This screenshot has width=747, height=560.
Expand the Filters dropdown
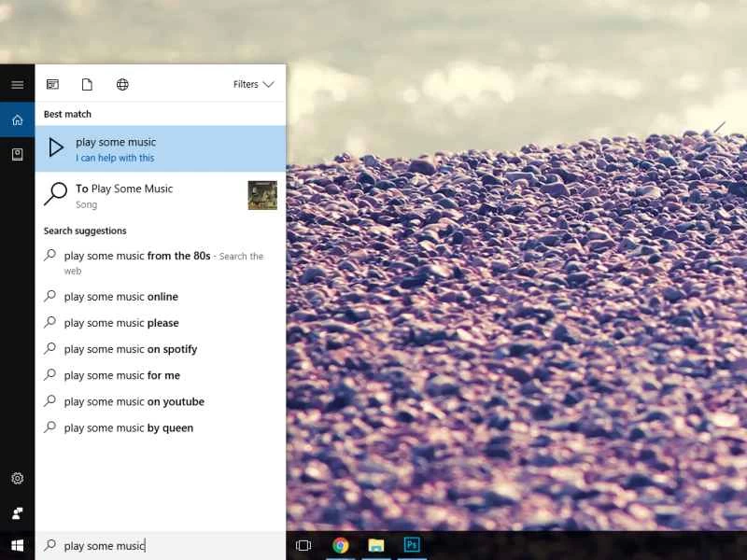[253, 85]
